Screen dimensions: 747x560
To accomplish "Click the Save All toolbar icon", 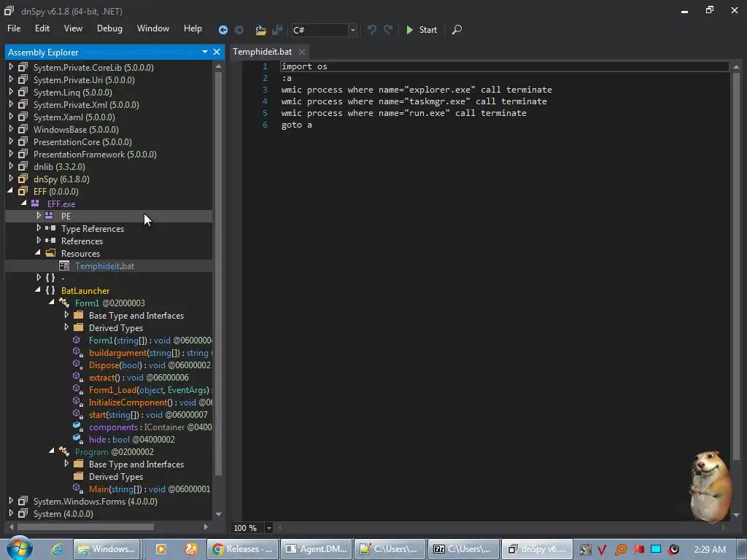I will tap(276, 30).
